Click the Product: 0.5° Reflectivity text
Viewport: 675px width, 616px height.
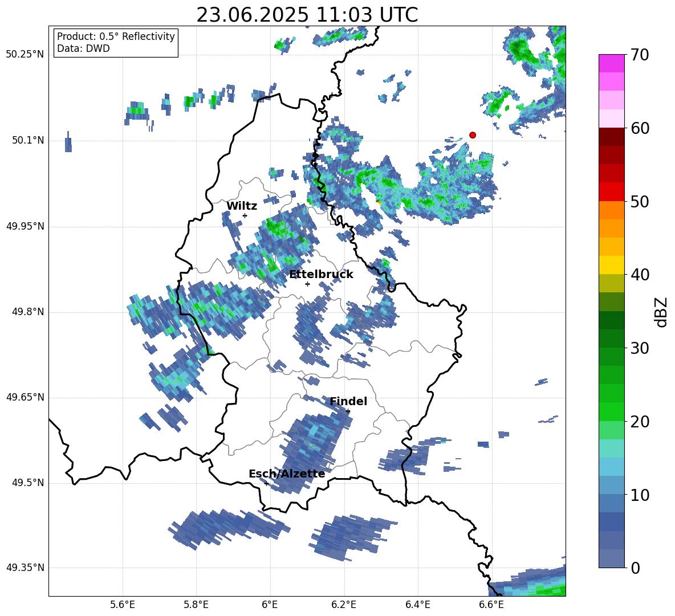pyautogui.click(x=116, y=36)
